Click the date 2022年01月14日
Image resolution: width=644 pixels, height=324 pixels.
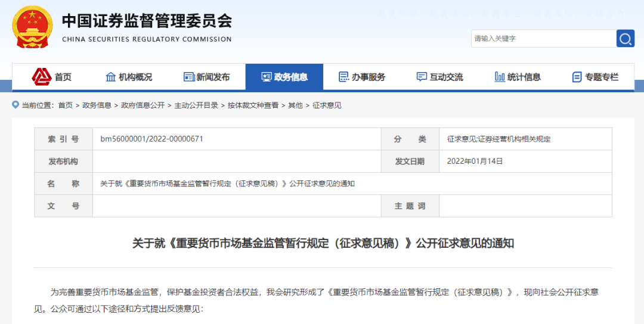[475, 161]
